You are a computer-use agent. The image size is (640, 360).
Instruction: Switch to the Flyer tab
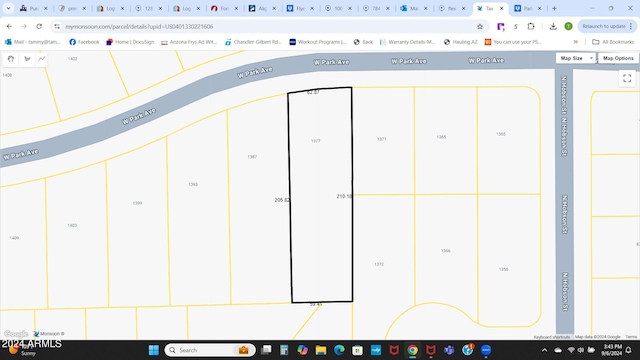click(x=300, y=8)
